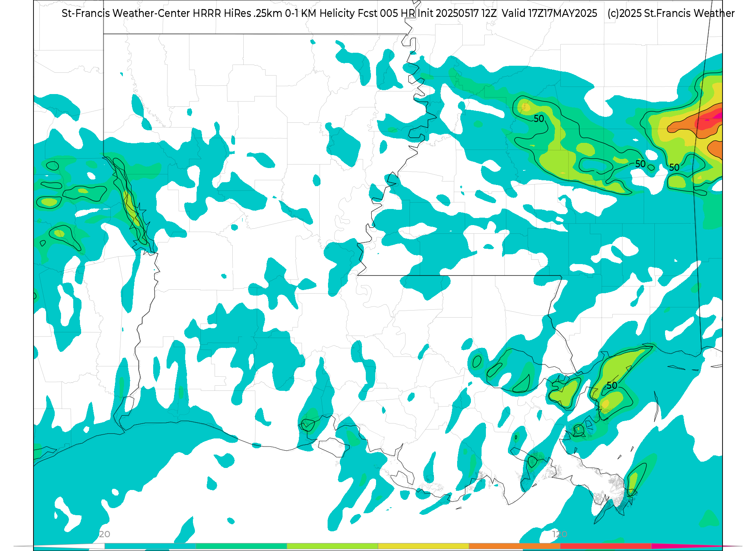Click the teal segment of the colorbar

(150, 546)
